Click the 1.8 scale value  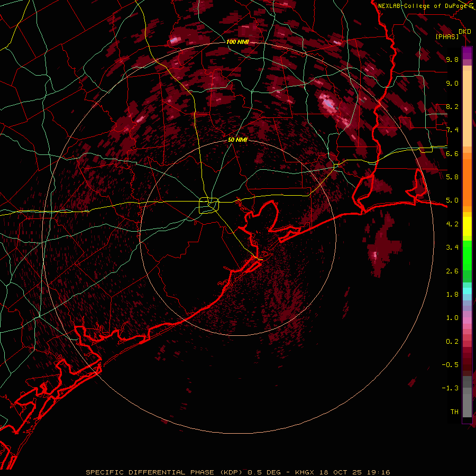tap(452, 295)
